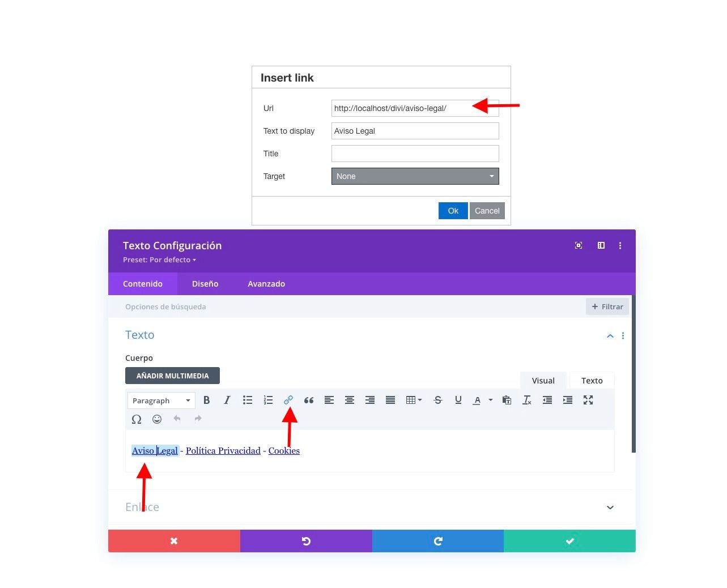Open the Paragraph format dropdown
This screenshot has width=727, height=588.
[x=161, y=400]
